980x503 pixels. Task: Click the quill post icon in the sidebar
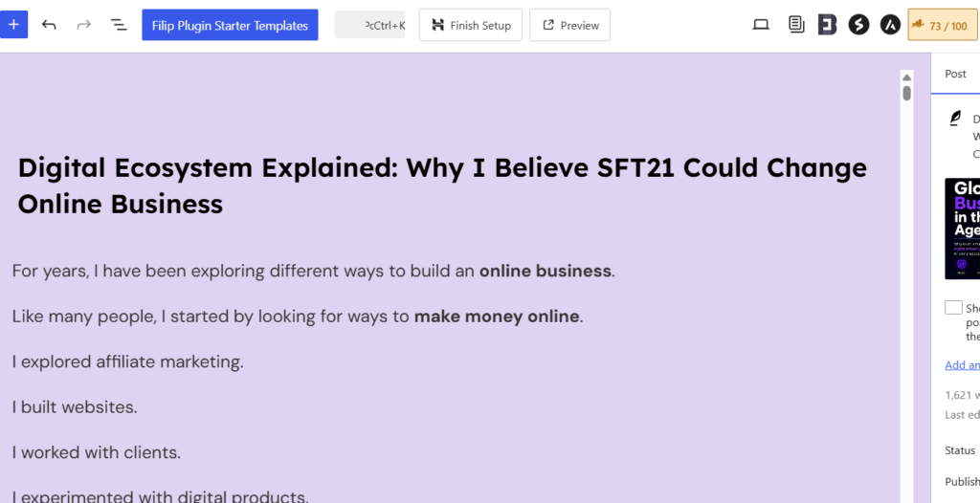(955, 118)
